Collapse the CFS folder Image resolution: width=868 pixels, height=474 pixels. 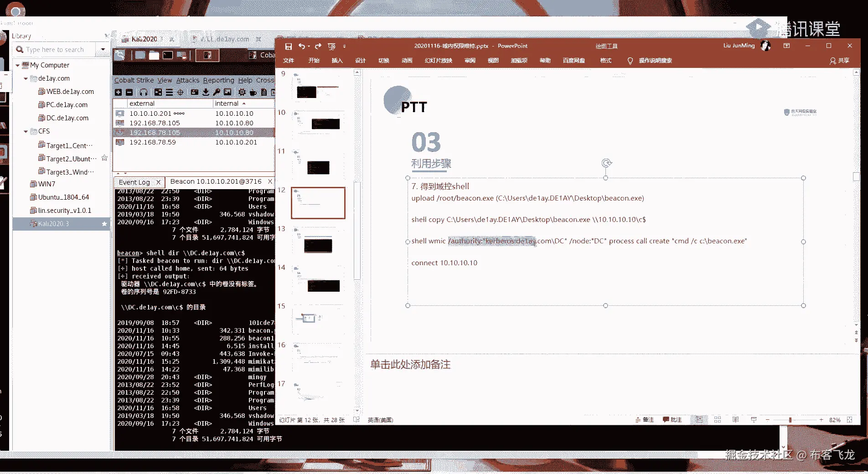[x=26, y=131]
